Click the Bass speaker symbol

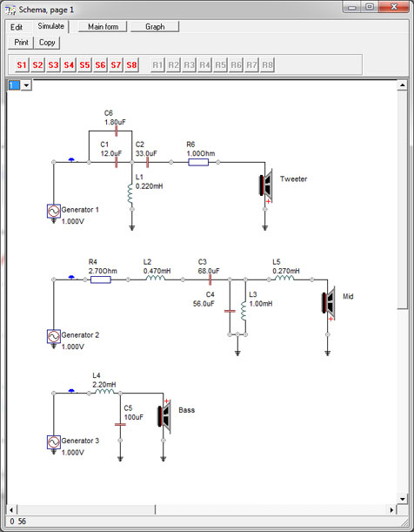(x=164, y=417)
